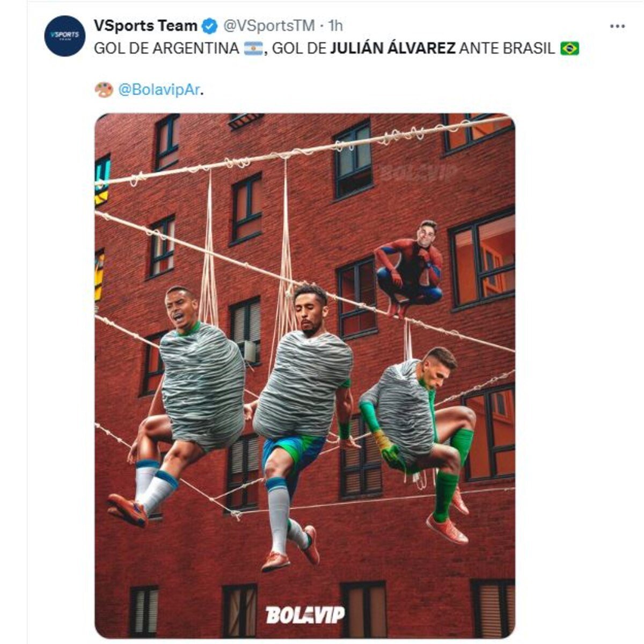Click the faint BOLAVIP watermark on the building
The height and width of the screenshot is (644, 644).
pyautogui.click(x=418, y=172)
